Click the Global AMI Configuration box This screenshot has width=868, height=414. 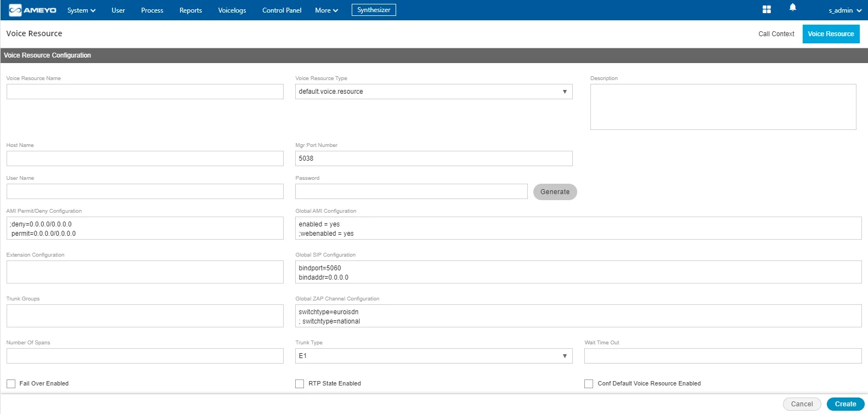tap(578, 228)
